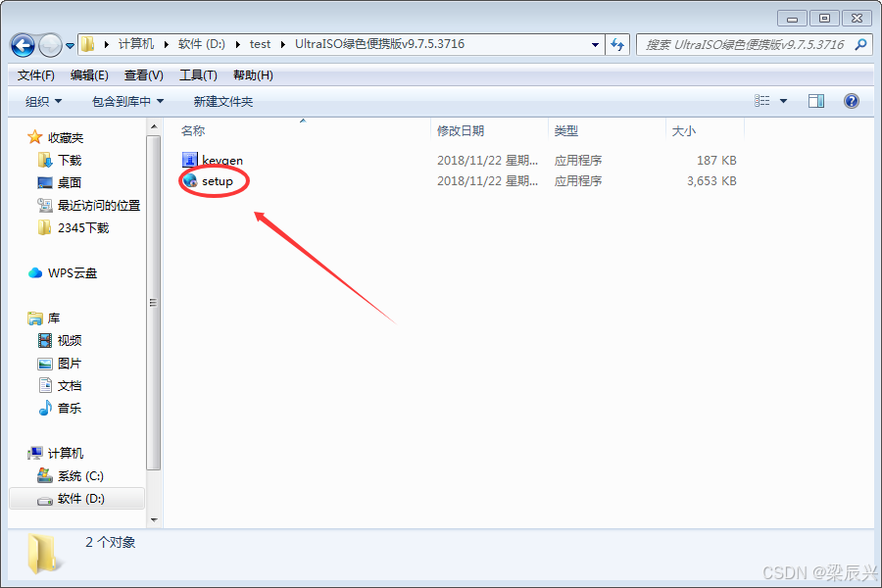Select 音乐 label in the library tree
This screenshot has height=588, width=882.
70,408
